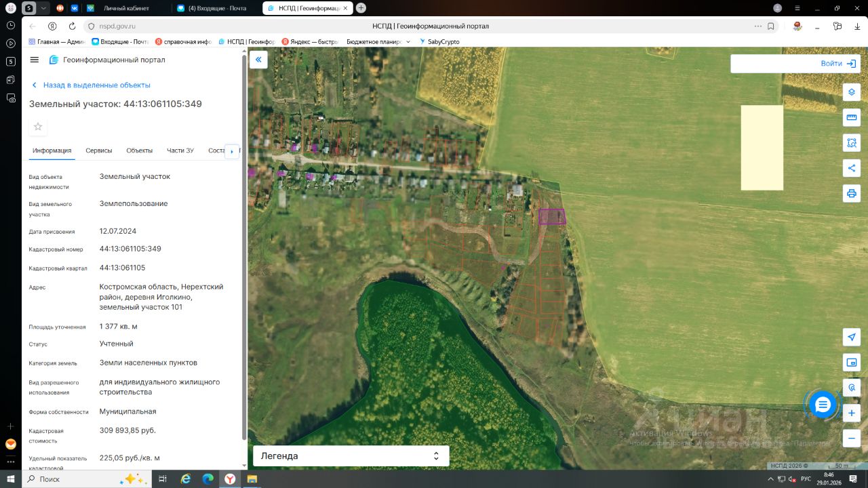Share the map via share icon

coord(852,168)
